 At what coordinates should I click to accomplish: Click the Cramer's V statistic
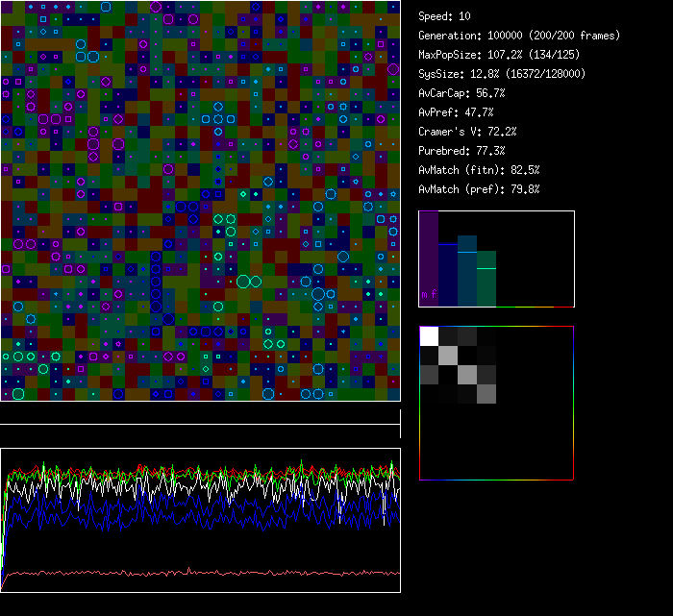467,132
